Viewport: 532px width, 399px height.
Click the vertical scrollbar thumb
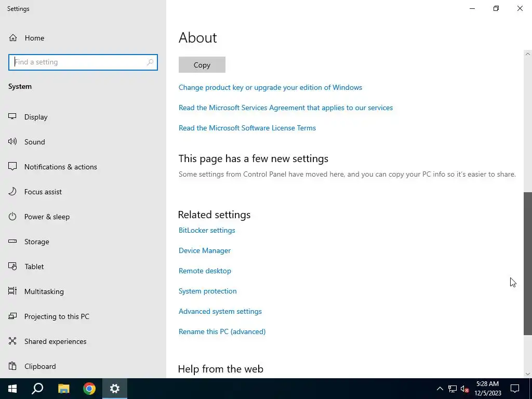pos(528,263)
